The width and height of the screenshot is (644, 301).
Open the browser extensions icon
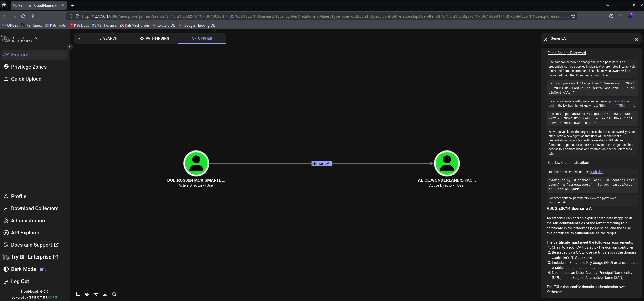620,16
